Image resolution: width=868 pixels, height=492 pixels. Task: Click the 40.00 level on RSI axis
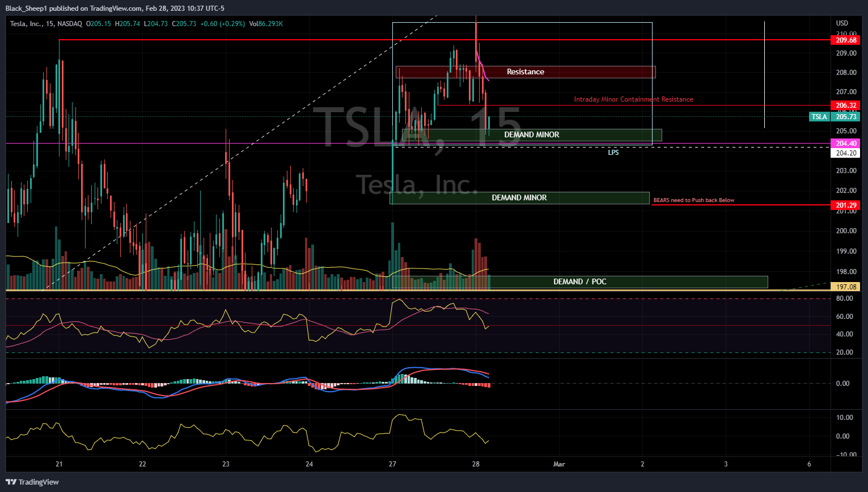click(844, 334)
